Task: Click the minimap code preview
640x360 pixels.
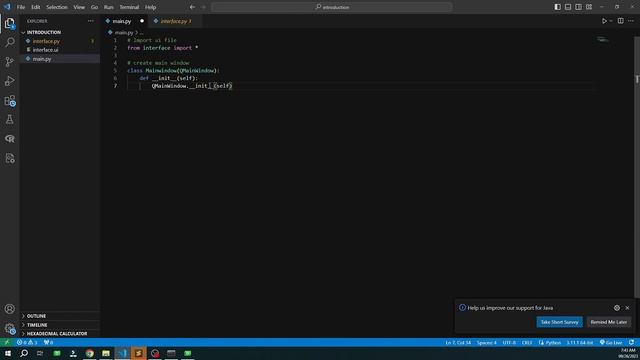Action: click(602, 40)
